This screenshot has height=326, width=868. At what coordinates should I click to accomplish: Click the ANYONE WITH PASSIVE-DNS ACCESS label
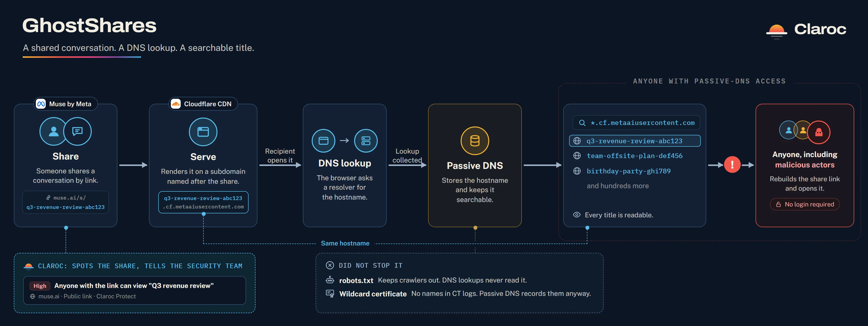(709, 81)
